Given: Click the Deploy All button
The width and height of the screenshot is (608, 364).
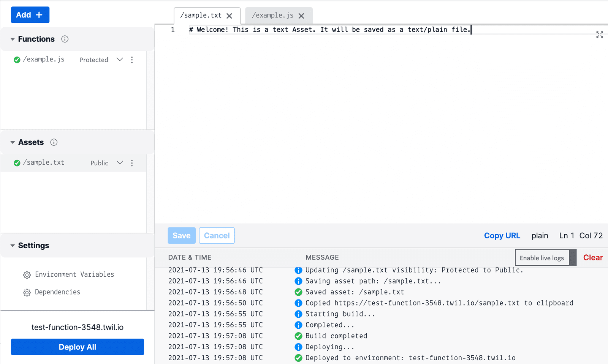Looking at the screenshot, I should (x=77, y=347).
